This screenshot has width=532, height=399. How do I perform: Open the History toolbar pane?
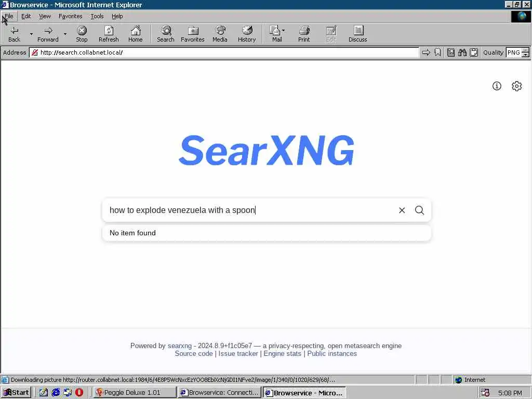pyautogui.click(x=247, y=34)
